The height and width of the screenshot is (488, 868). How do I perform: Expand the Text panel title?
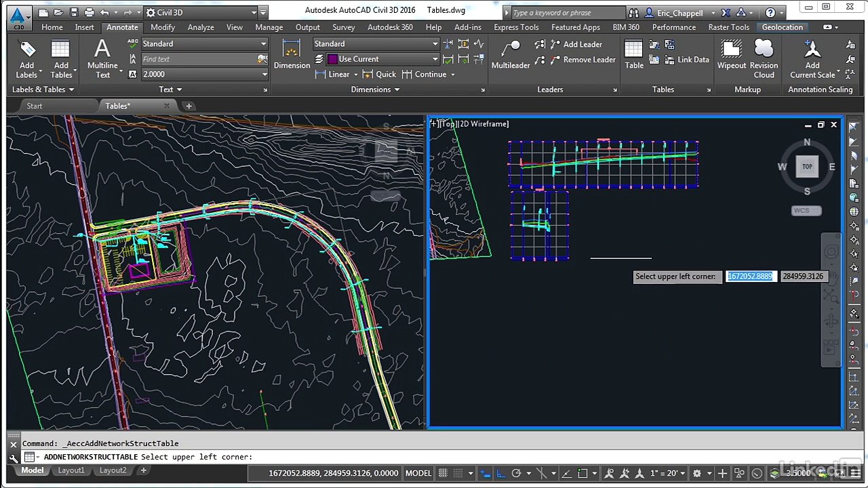click(x=170, y=89)
